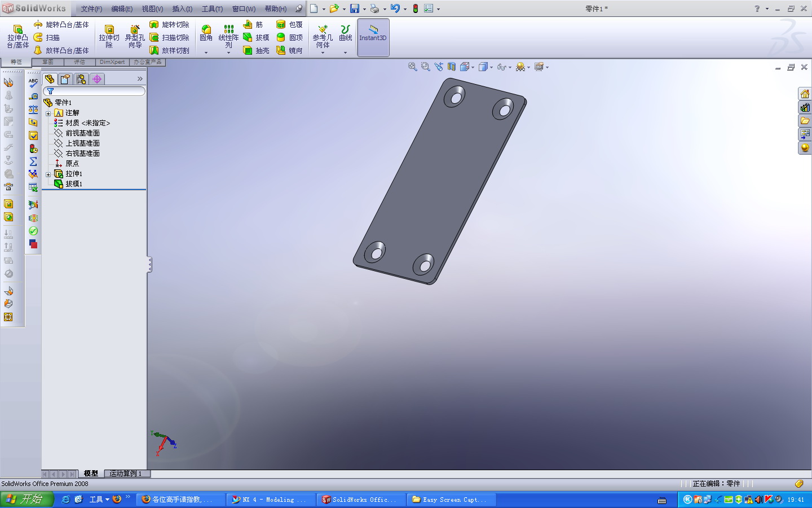Pick the 放样凸台/基体 loft boss tool

coord(61,51)
